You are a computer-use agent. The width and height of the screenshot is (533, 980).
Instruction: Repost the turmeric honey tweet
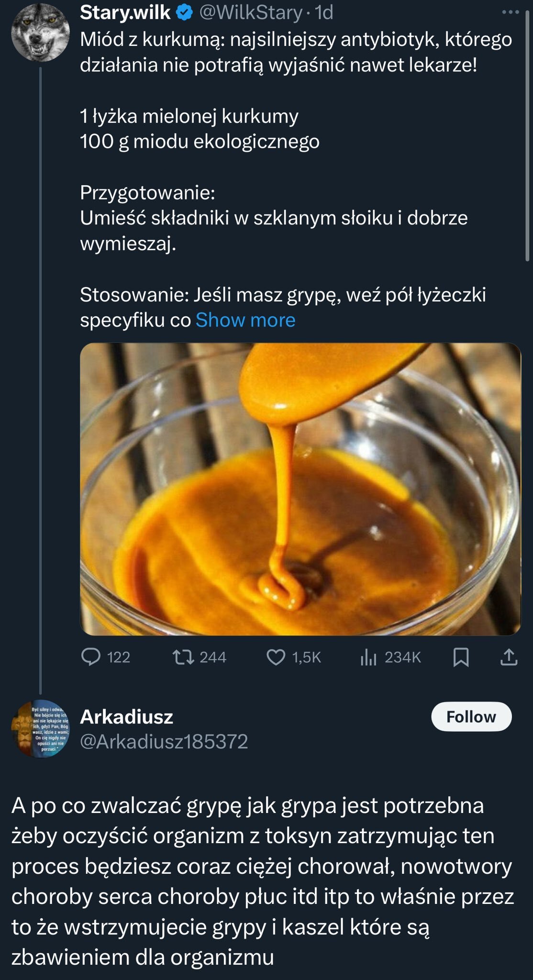click(x=184, y=657)
